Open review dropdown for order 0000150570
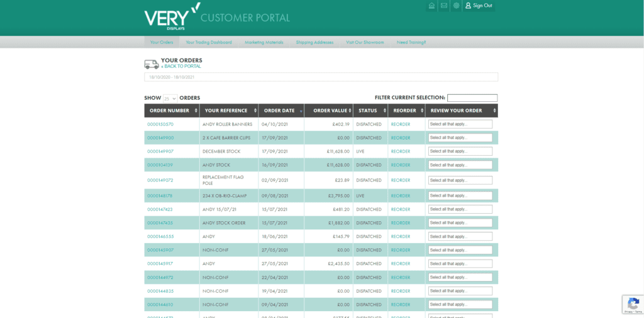Viewport: 644px width, 318px height. pos(460,124)
